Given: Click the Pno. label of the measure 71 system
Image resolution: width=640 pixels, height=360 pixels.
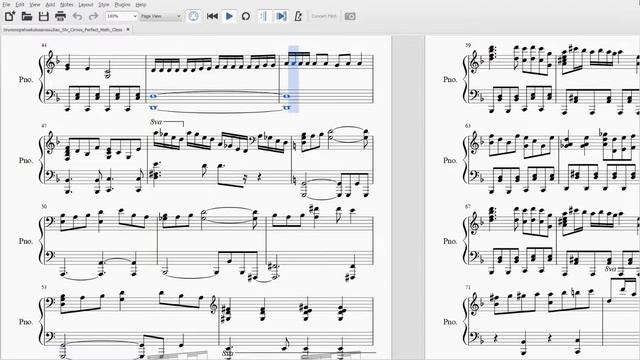Looking at the screenshot, I should pyautogui.click(x=450, y=322).
